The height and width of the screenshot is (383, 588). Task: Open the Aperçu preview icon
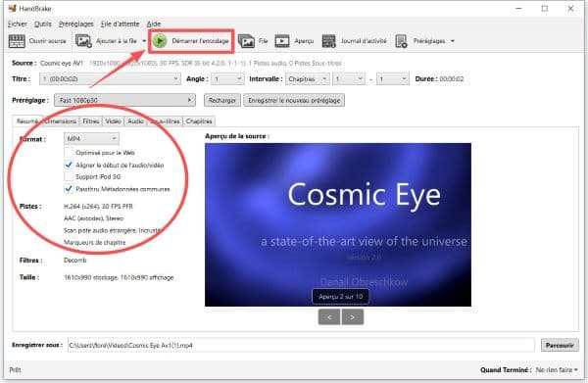coord(282,41)
